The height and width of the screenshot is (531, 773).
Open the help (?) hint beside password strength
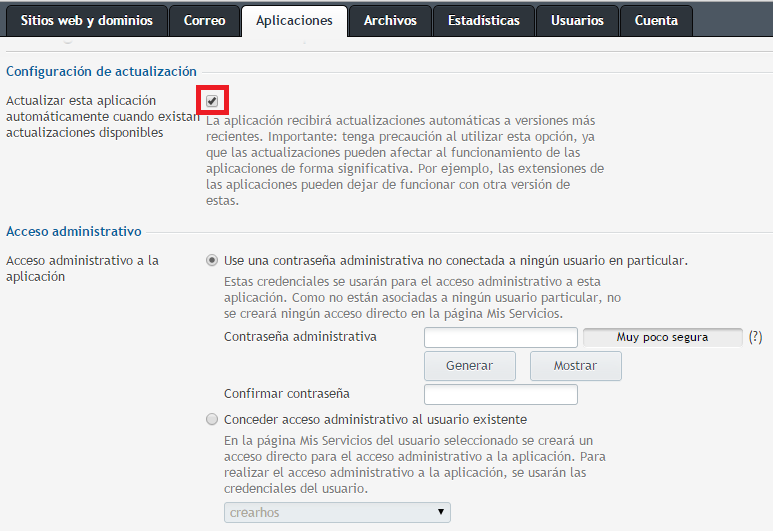755,337
